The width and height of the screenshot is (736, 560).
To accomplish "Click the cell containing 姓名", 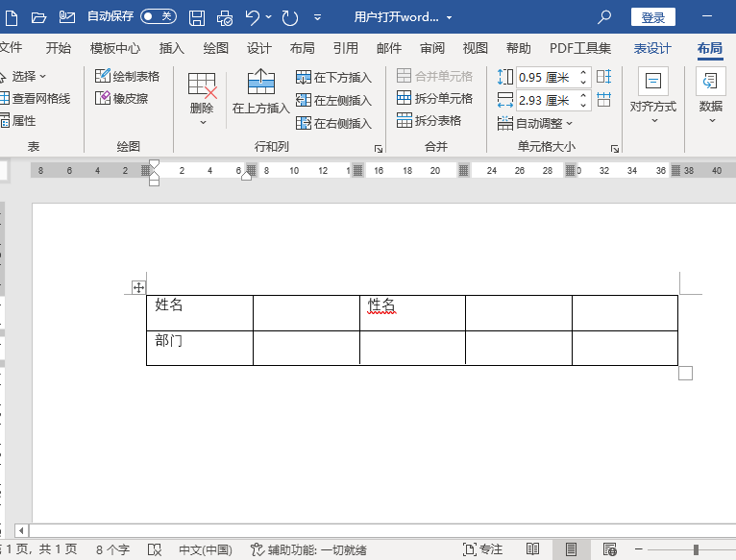I will click(x=200, y=313).
